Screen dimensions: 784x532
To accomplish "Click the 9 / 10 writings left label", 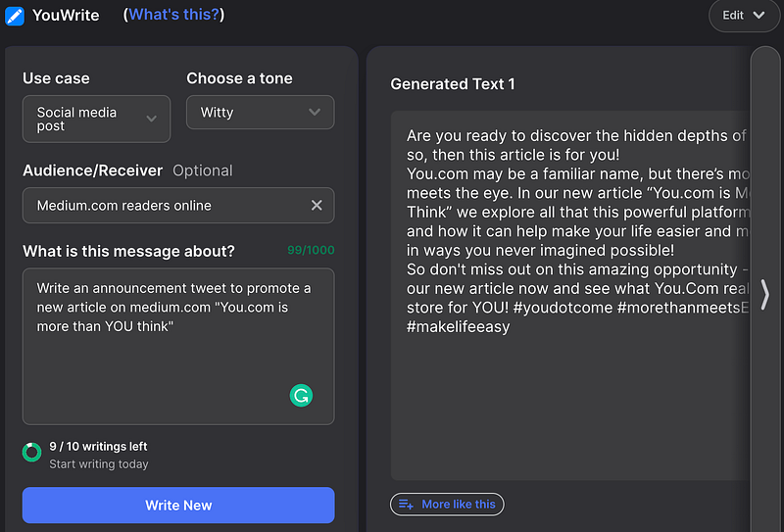I will (x=98, y=447).
